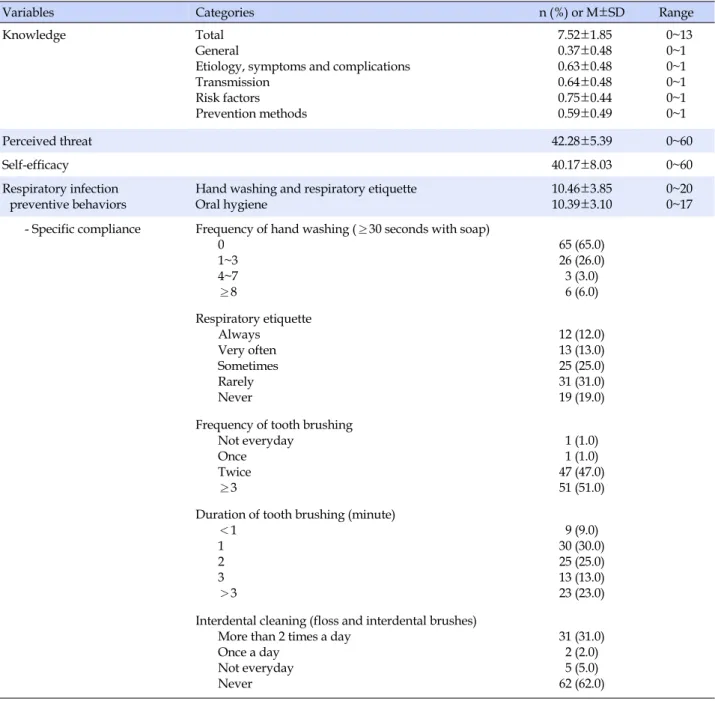Select the value 0.59±0.49

585,114
